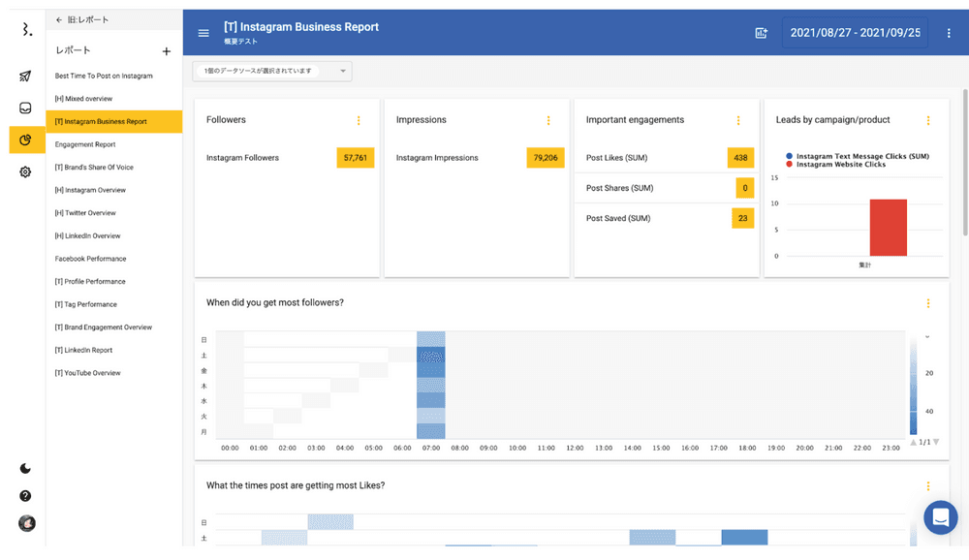Click the user profile avatar
The height and width of the screenshot is (560, 969).
pyautogui.click(x=27, y=524)
